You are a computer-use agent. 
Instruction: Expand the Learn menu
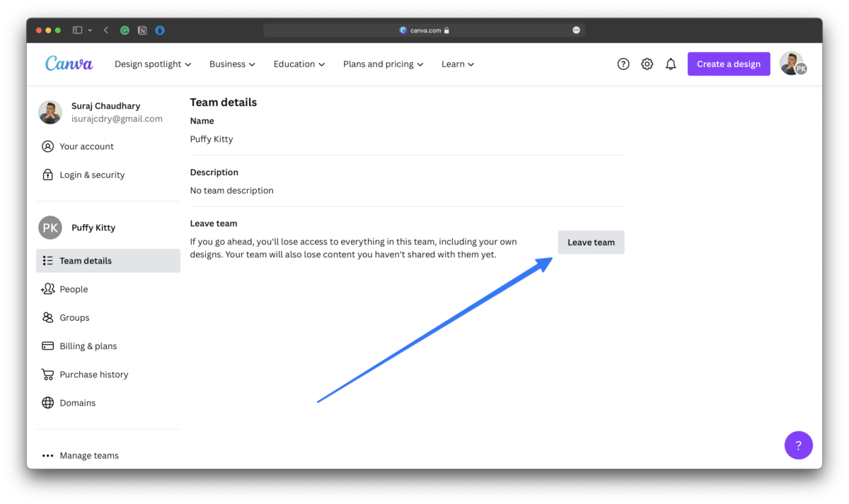pos(458,64)
